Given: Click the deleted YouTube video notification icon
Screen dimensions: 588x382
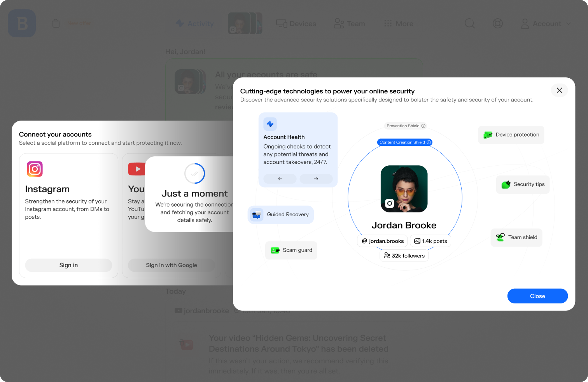Looking at the screenshot, I should [186, 344].
